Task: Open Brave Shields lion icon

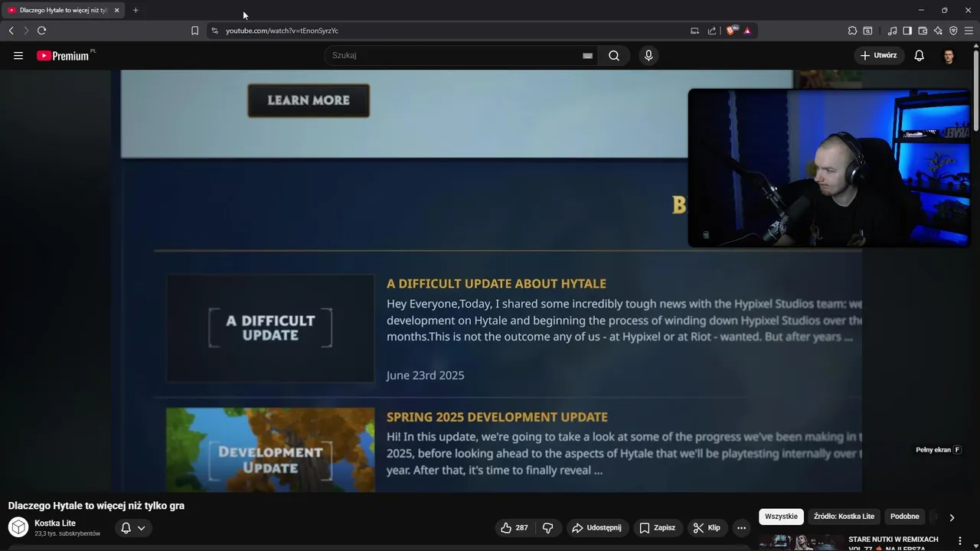Action: coord(731,31)
